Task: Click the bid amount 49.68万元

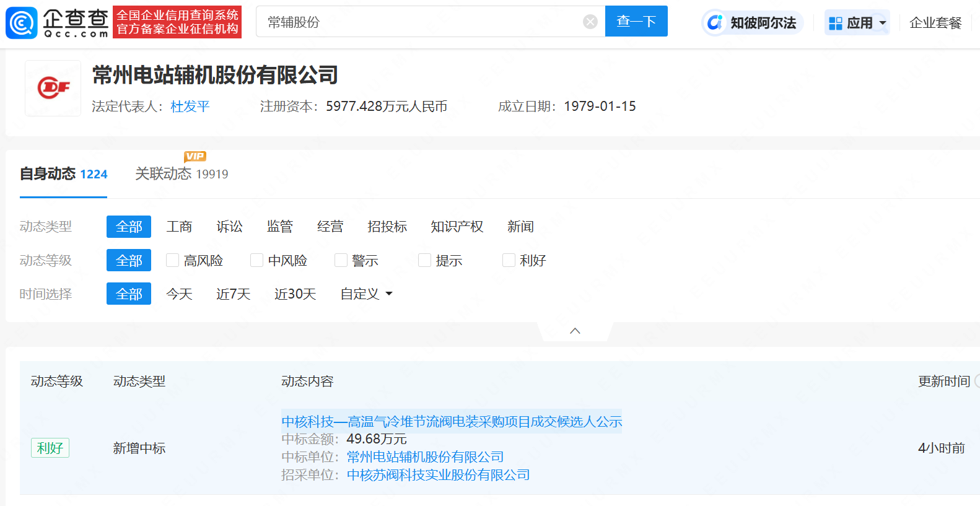Action: (377, 439)
